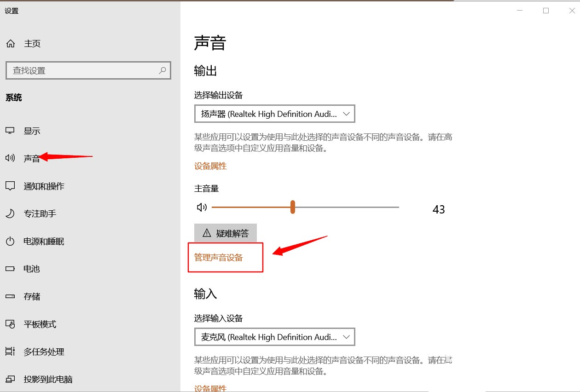Click the home icon next to 主页
580x392 pixels.
pyautogui.click(x=10, y=43)
